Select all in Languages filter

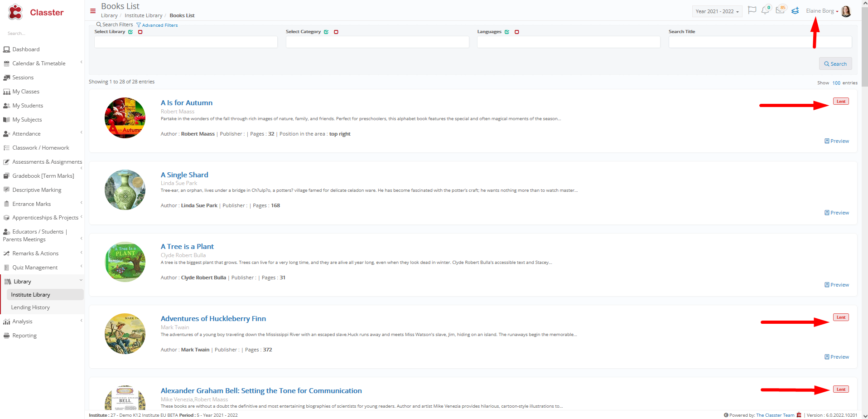pos(507,32)
